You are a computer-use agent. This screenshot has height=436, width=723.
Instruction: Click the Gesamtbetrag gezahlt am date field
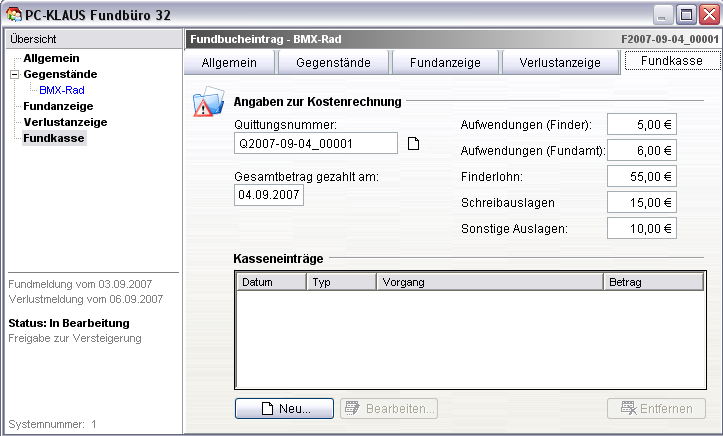tap(269, 194)
